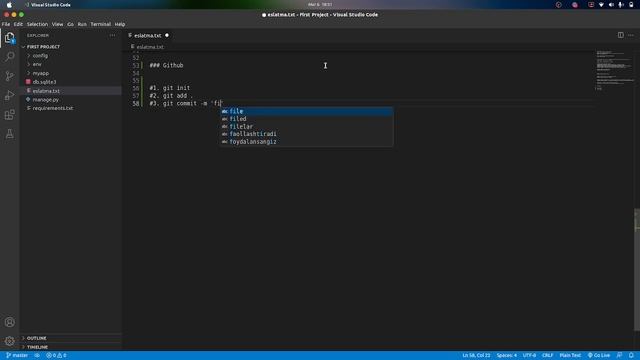This screenshot has width=640, height=360.
Task: Click the Ln 58, Col 22 cursor position
Action: point(476,356)
